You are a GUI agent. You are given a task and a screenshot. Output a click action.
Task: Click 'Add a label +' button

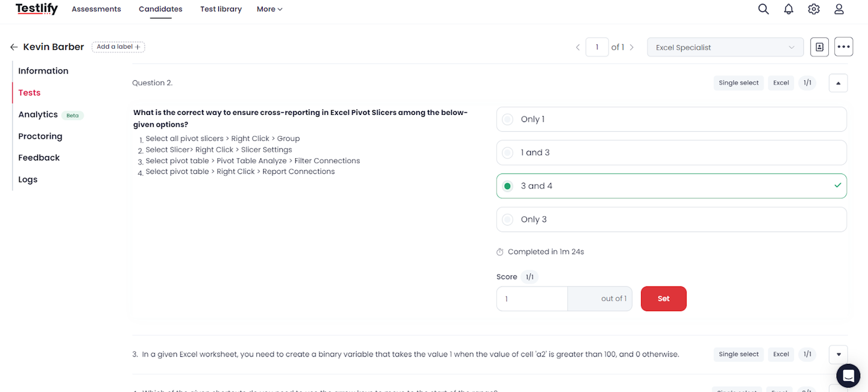tap(118, 46)
